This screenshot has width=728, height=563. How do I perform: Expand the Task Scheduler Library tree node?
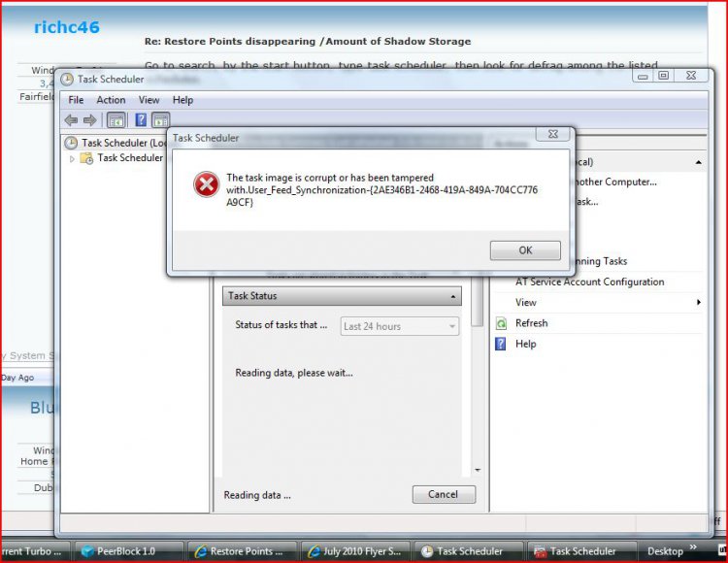(72, 157)
